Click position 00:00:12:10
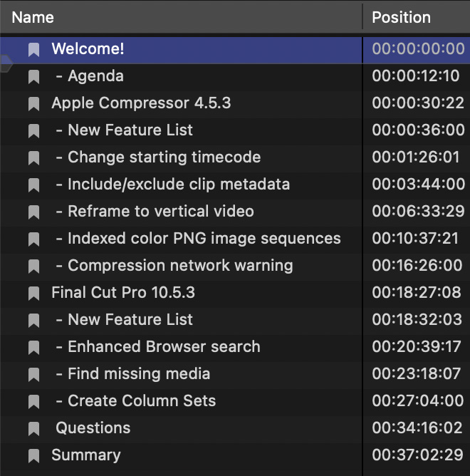This screenshot has width=470, height=476. pyautogui.click(x=416, y=76)
